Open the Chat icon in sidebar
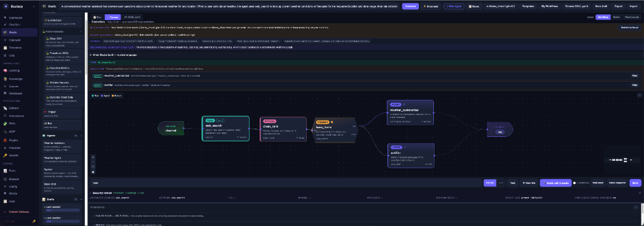644x226 pixels. [x=5, y=55]
